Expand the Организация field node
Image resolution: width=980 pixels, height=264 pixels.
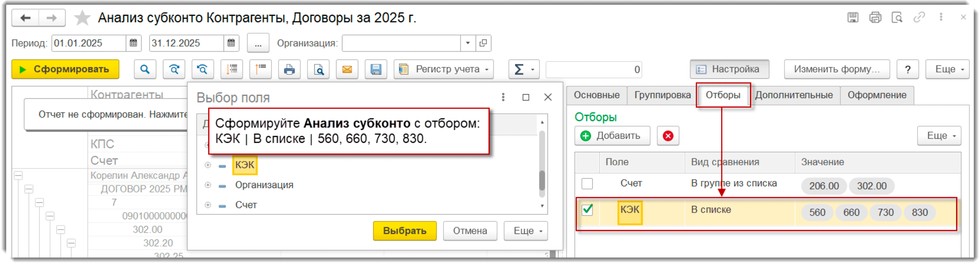tap(208, 185)
